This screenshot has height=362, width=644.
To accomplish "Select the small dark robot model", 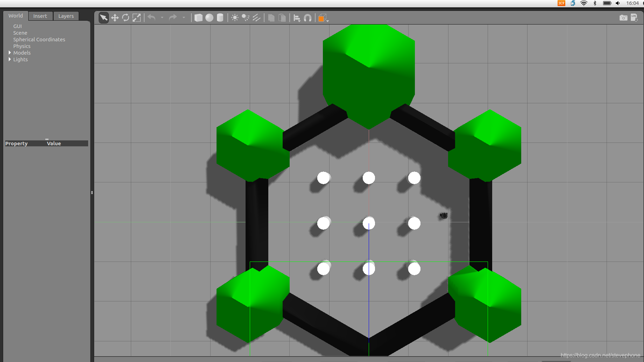I will pos(444,216).
